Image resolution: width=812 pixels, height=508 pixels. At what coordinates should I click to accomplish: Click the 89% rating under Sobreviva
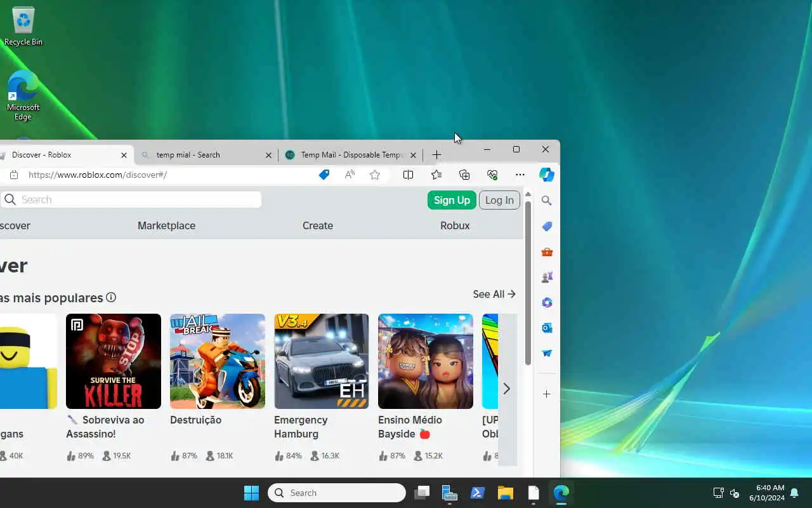(80, 456)
